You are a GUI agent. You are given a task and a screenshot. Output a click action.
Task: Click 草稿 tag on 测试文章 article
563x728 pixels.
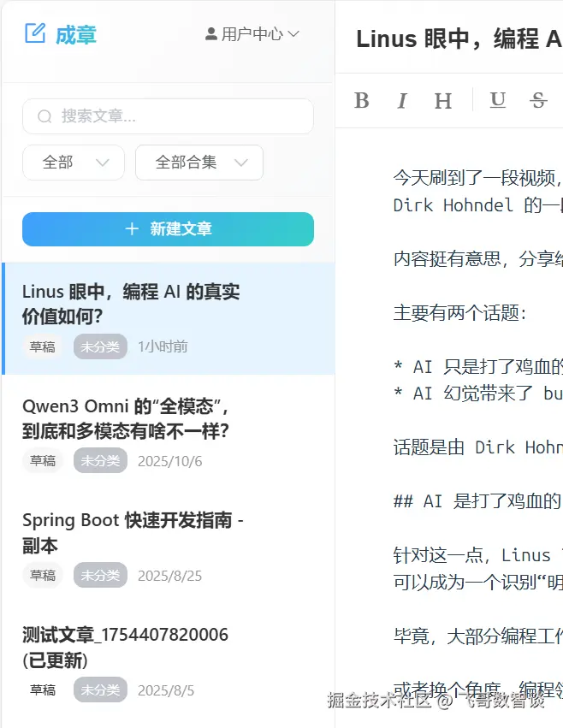42,690
